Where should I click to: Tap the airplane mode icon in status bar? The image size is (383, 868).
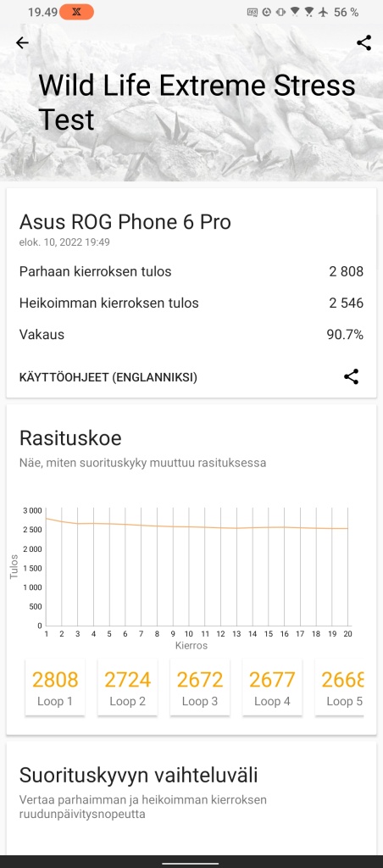click(x=324, y=12)
